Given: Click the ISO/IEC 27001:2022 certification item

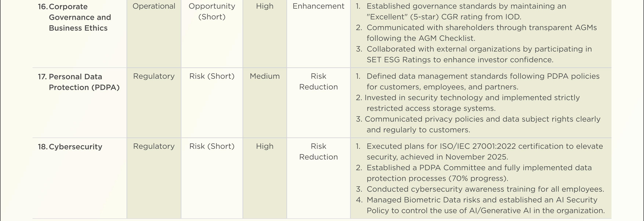Looking at the screenshot, I should (480, 152).
